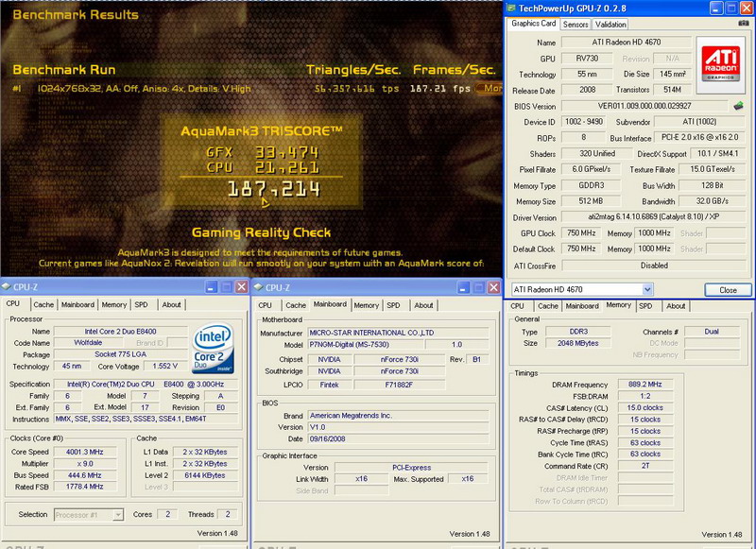Click the motherboard Model P7NGM-Digital (MS-7530)

click(366, 345)
